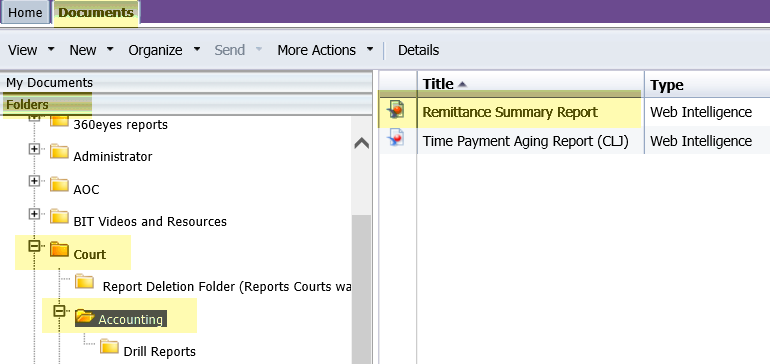Open the Home tab

[25, 13]
